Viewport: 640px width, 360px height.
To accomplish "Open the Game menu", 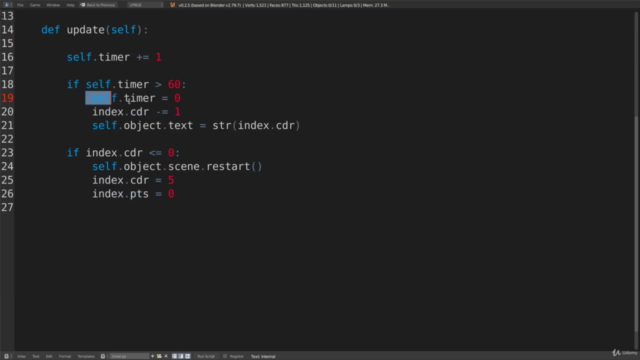I will 35,5.
